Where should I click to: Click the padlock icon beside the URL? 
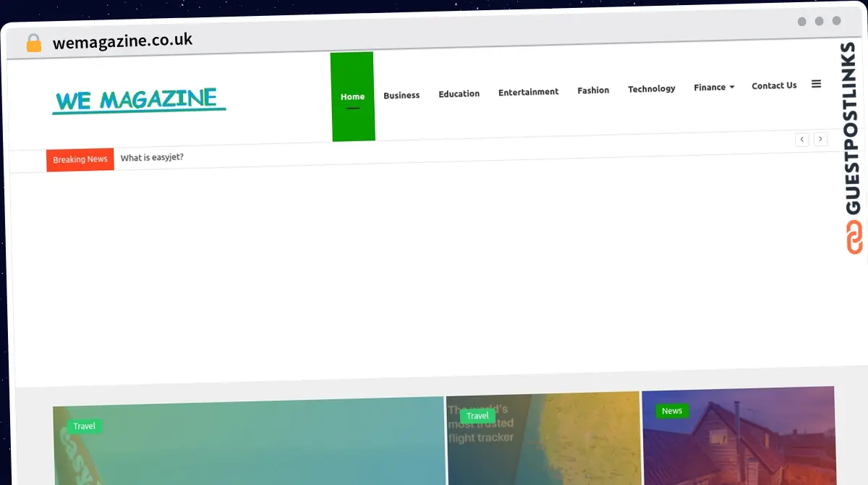(x=33, y=43)
